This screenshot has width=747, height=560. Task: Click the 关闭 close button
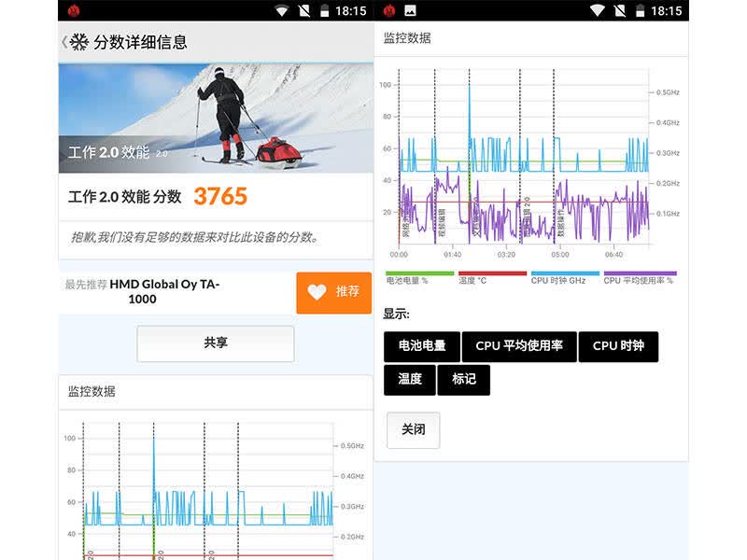pos(413,429)
